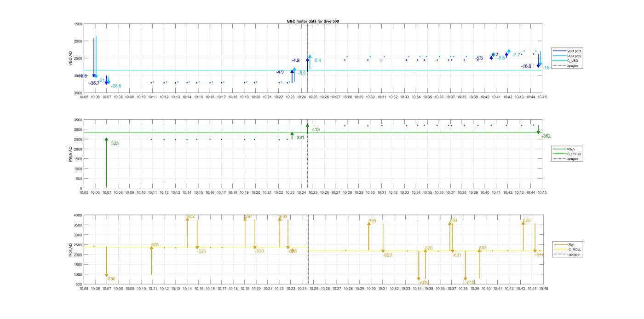Click the '10:05' tick under the VBD plot
This screenshot has width=644, height=319.
click(x=84, y=97)
